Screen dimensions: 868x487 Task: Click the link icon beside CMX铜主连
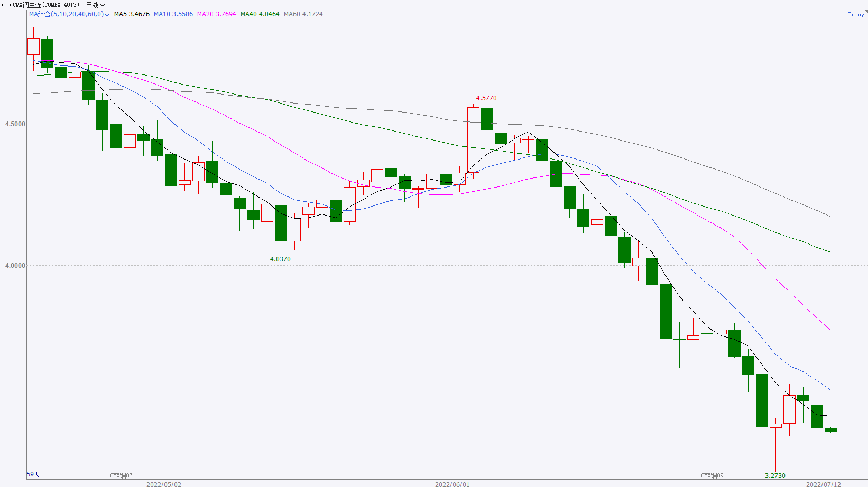(x=6, y=5)
